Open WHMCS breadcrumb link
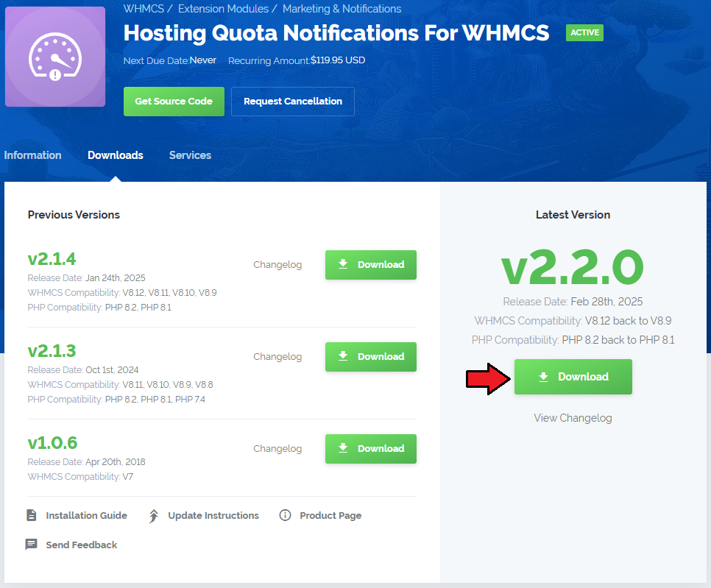 coord(144,9)
